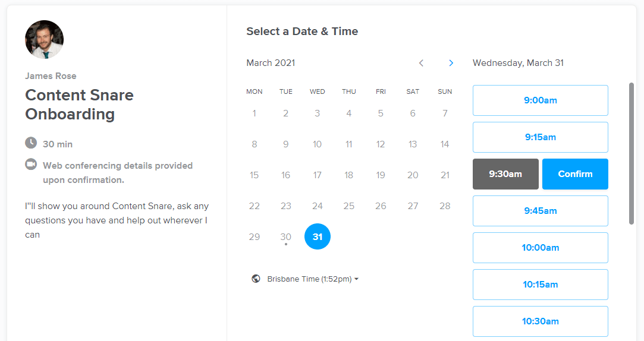Select the 9:00am time slot
Screen dimensions: 644x341
540,100
